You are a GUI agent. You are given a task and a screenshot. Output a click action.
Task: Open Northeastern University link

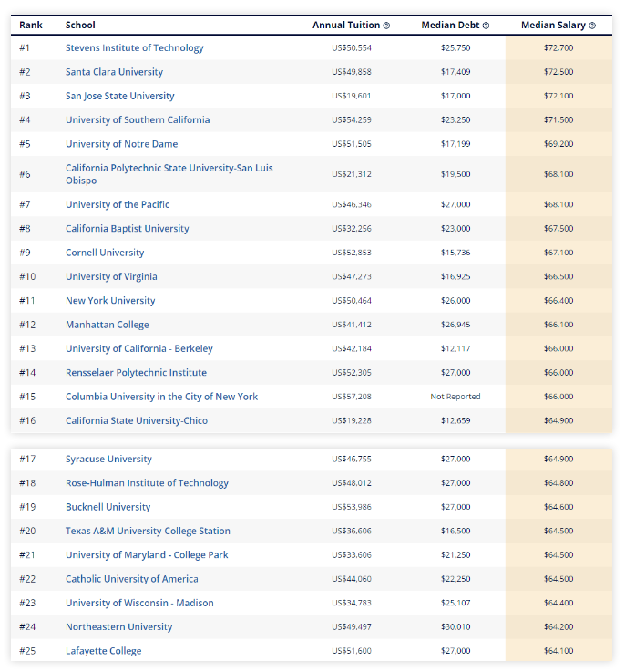tap(119, 627)
